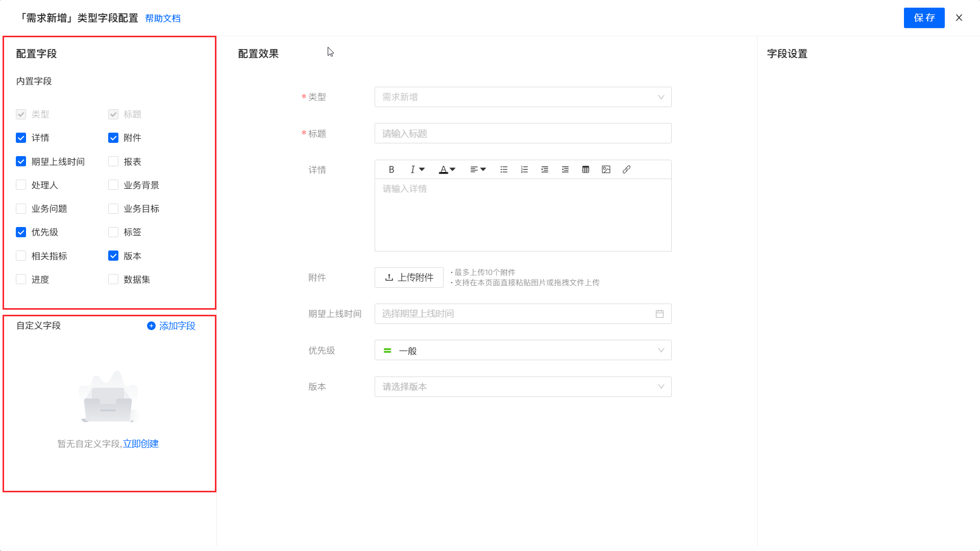
Task: Open the font color dropdown arrow
Action: click(452, 169)
